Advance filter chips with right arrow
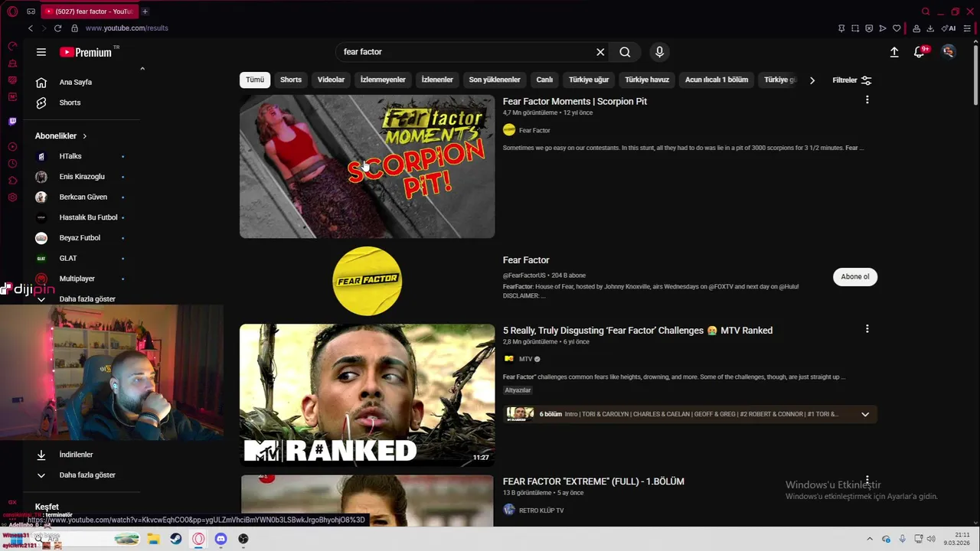 pyautogui.click(x=812, y=80)
